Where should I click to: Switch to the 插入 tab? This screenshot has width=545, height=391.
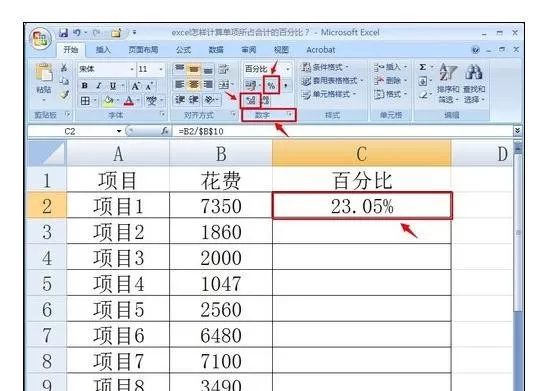[x=103, y=50]
